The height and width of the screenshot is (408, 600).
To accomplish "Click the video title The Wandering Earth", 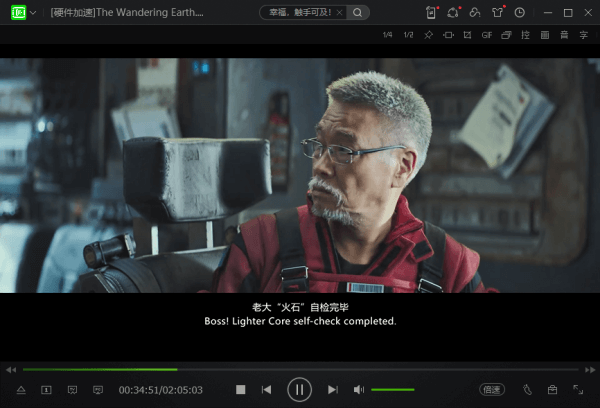I will click(150, 12).
